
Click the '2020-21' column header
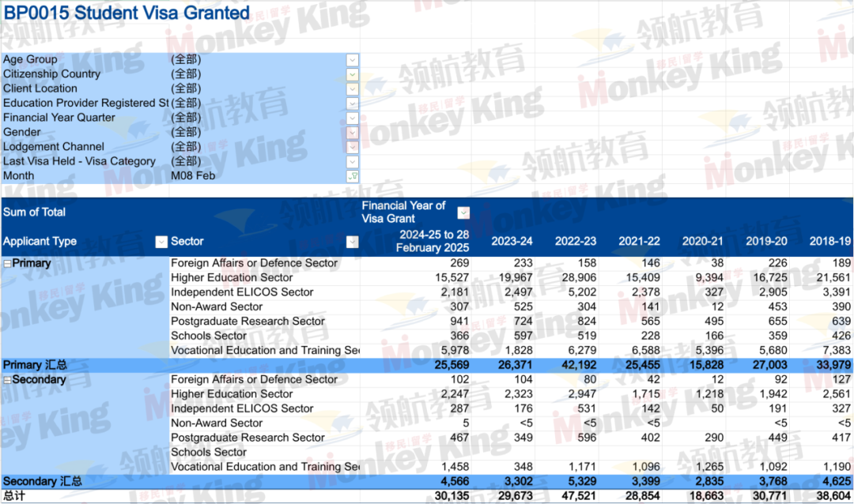tap(703, 241)
